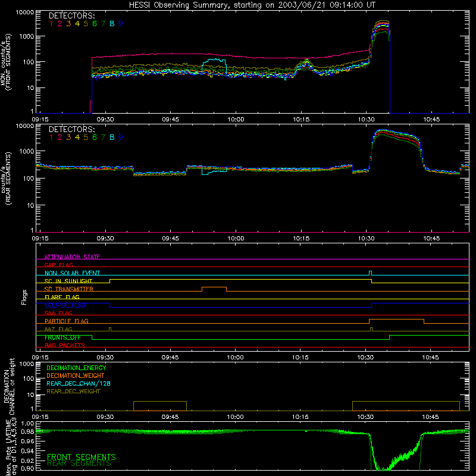
Task: Select detector 4 in front segments legend
Action: tap(77, 24)
